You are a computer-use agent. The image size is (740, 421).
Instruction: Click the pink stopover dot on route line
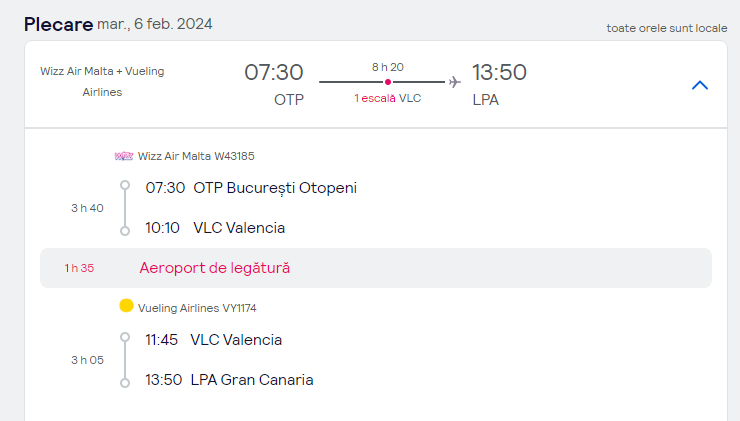(388, 82)
